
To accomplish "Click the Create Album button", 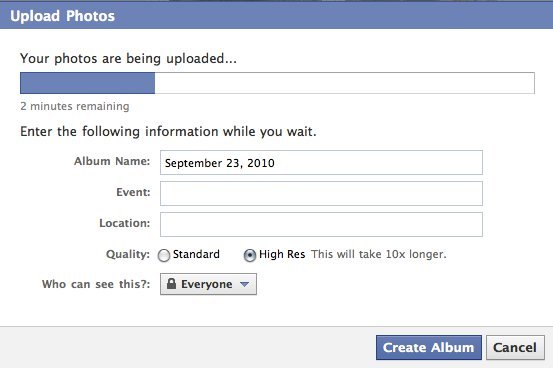I will click(x=429, y=348).
